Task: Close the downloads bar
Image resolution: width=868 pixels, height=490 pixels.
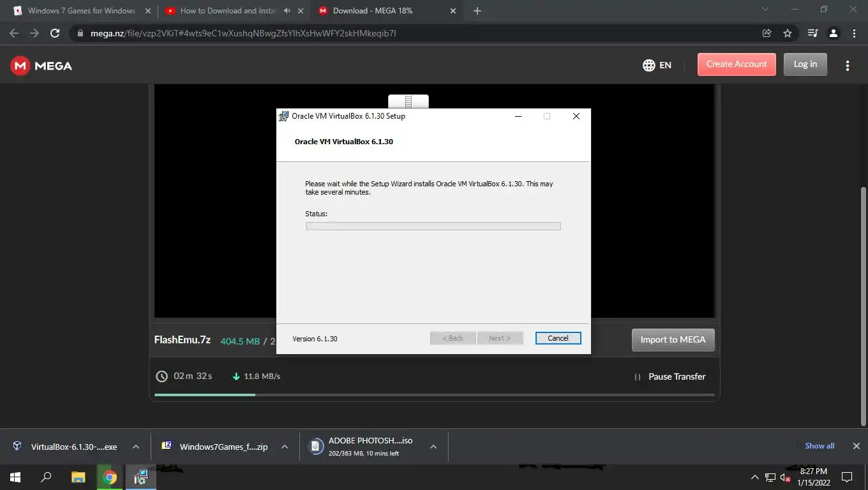Action: coord(857,446)
